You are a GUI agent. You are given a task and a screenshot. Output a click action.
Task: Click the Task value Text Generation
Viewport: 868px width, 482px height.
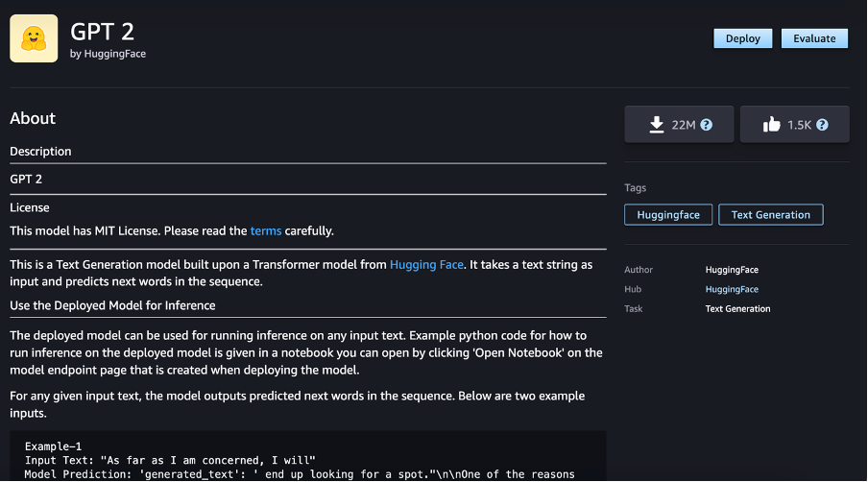pos(737,309)
